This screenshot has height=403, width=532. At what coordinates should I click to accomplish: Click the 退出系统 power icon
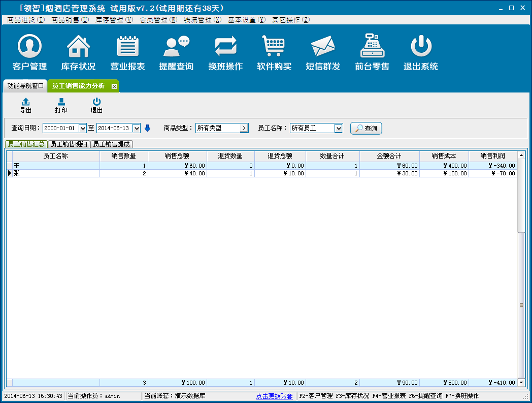[x=421, y=47]
